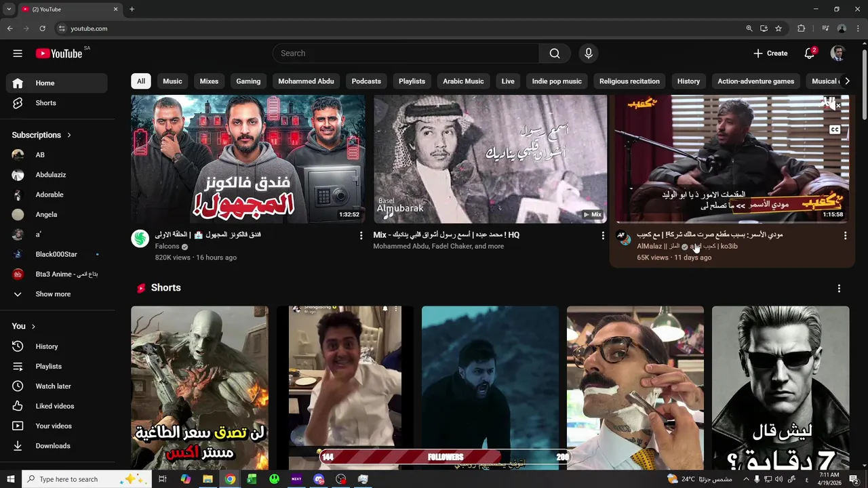Play the Mohammed Abdu mix thumbnail
Image resolution: width=868 pixels, height=488 pixels.
(490, 159)
